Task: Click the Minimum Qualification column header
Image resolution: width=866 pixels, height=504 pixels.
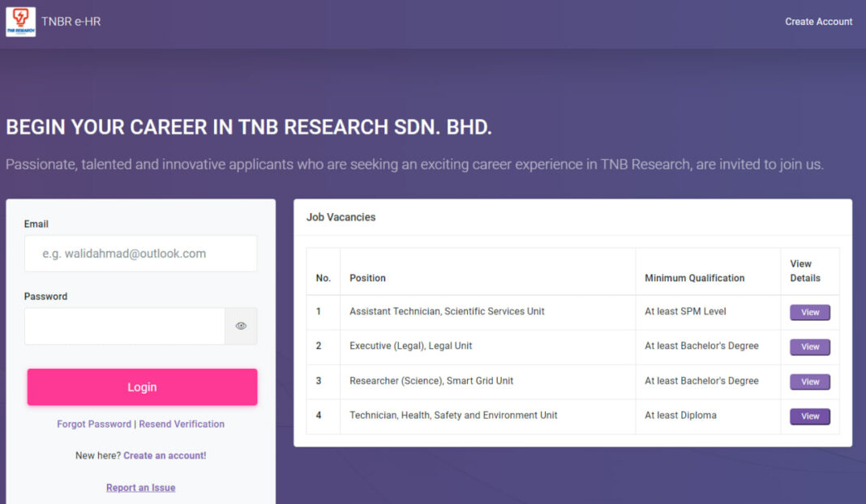Action: pos(694,278)
